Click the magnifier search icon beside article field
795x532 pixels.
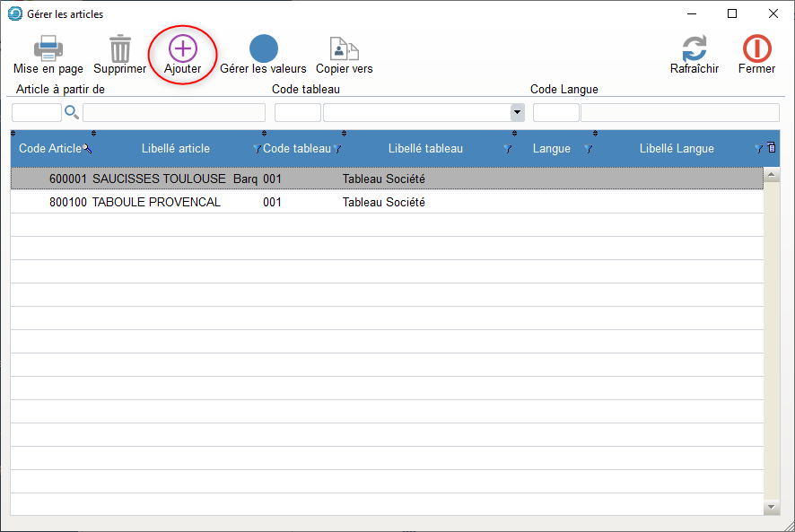pos(72,112)
